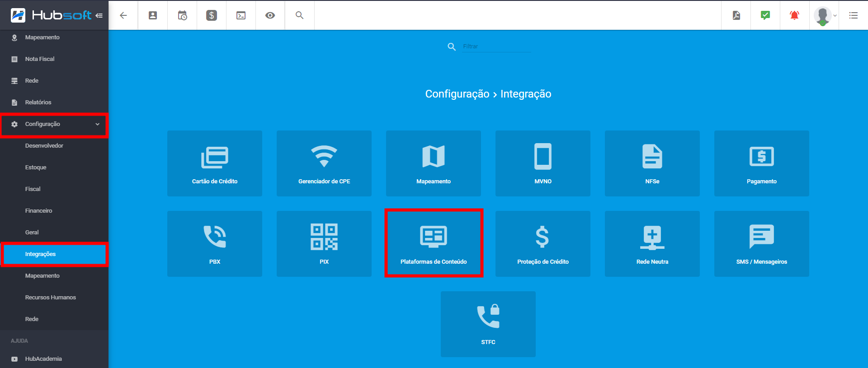This screenshot has width=868, height=368.
Task: Click the green check message icon
Action: (x=765, y=15)
